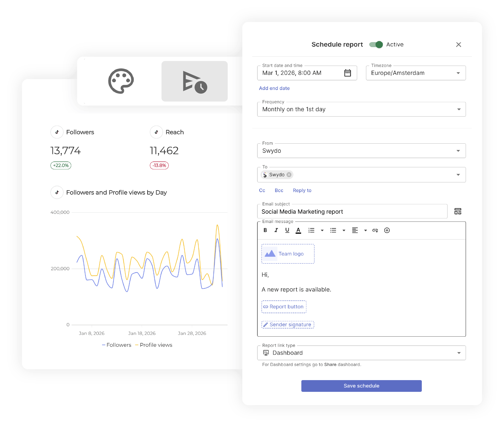Apply underline formatting in email message

pos(287,230)
